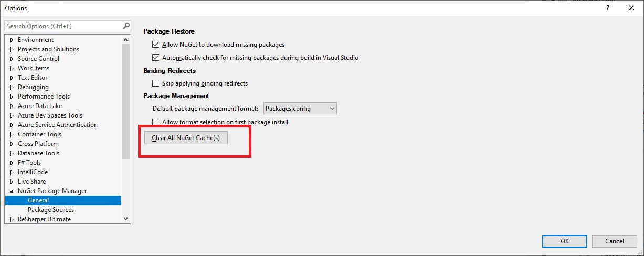Expand the Text Editor node arrow
The width and height of the screenshot is (644, 256).
coord(12,78)
